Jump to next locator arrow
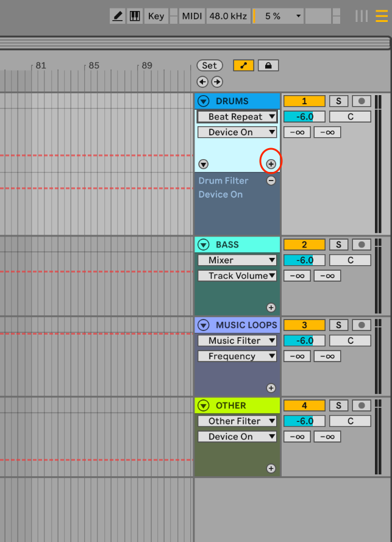The height and width of the screenshot is (542, 392). click(217, 82)
